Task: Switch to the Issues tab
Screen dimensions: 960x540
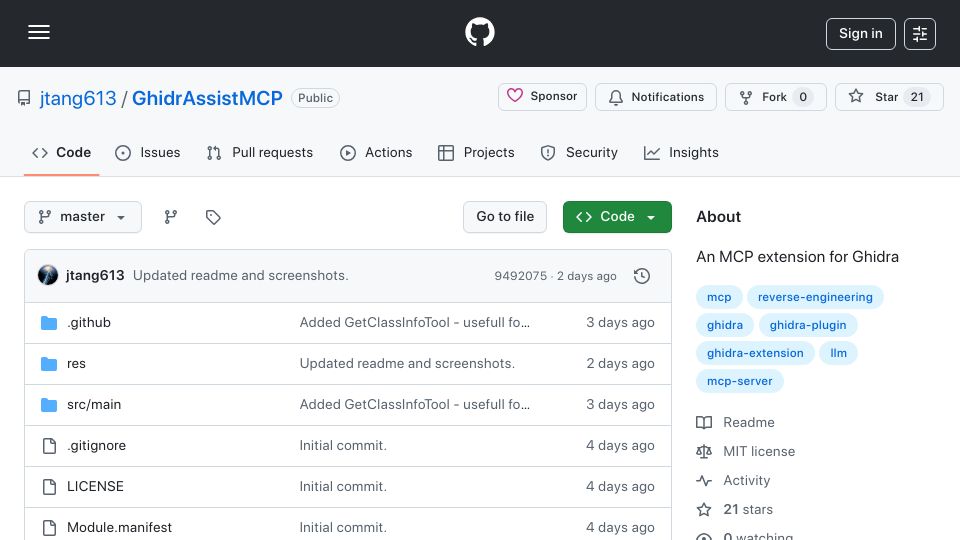Action: tap(148, 152)
